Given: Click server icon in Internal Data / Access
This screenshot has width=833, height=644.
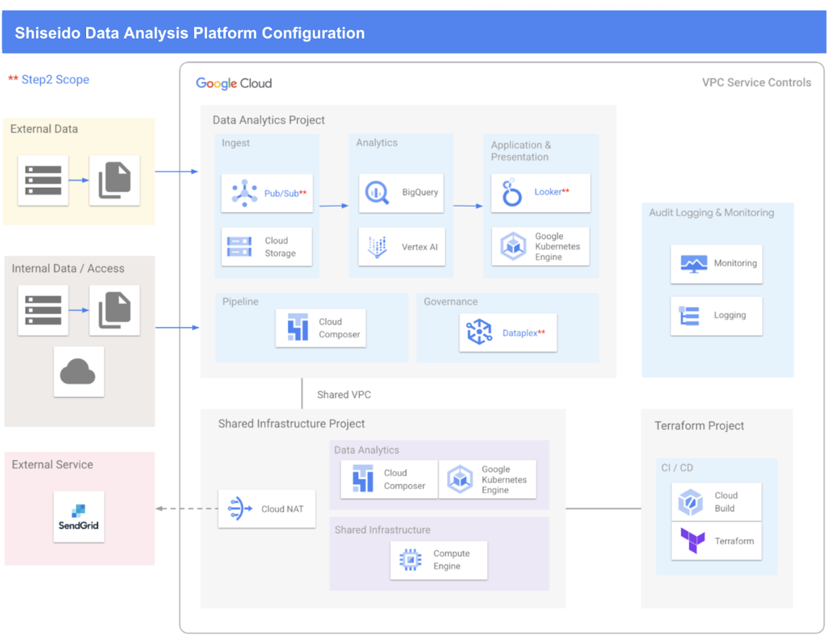Looking at the screenshot, I should 43,310.
